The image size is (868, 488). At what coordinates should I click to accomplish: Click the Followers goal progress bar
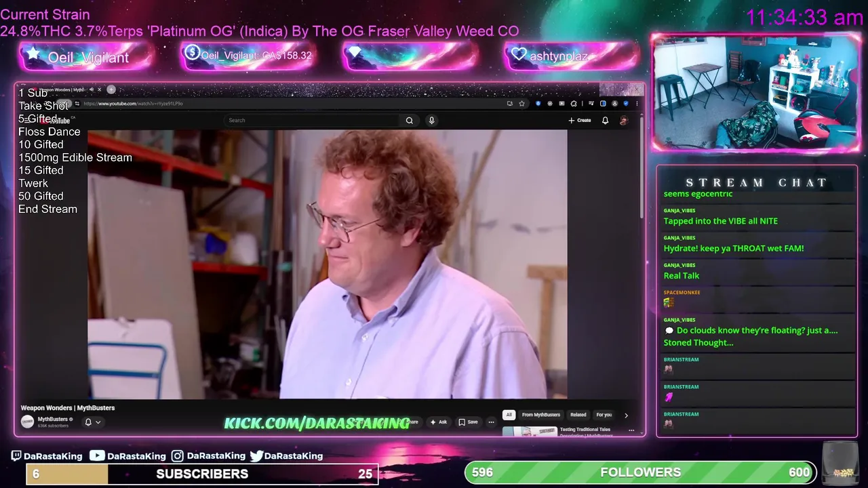tap(640, 472)
